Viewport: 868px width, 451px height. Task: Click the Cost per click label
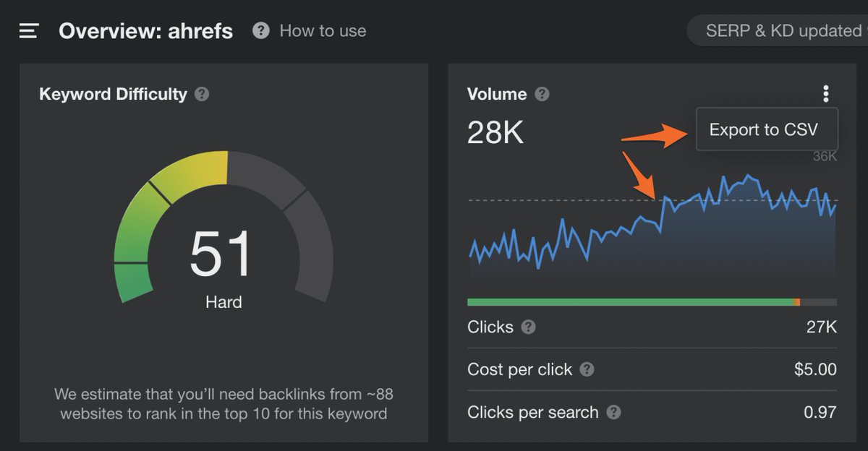point(520,369)
